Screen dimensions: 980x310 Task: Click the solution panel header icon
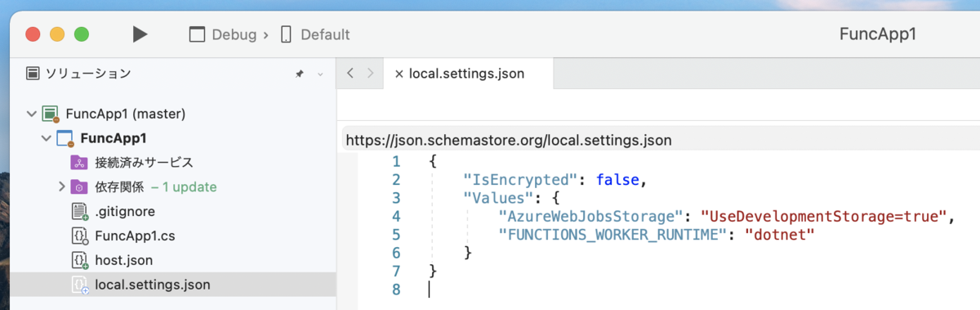point(33,74)
